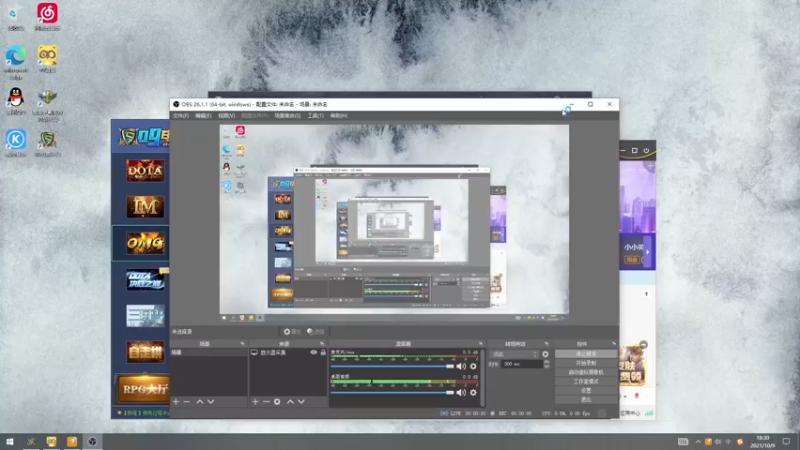This screenshot has height=450, width=800.
Task: Open the Edit (E) menu in OBS
Action: 203,116
